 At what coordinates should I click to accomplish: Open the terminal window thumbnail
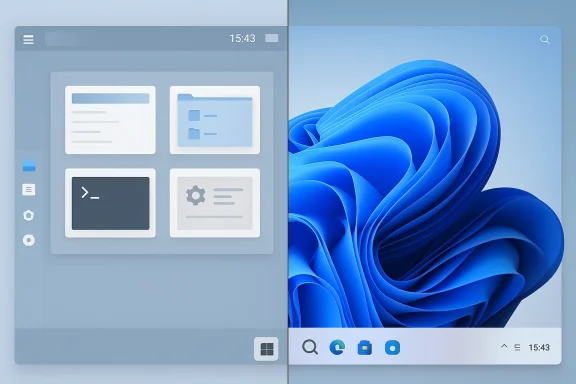(x=110, y=203)
